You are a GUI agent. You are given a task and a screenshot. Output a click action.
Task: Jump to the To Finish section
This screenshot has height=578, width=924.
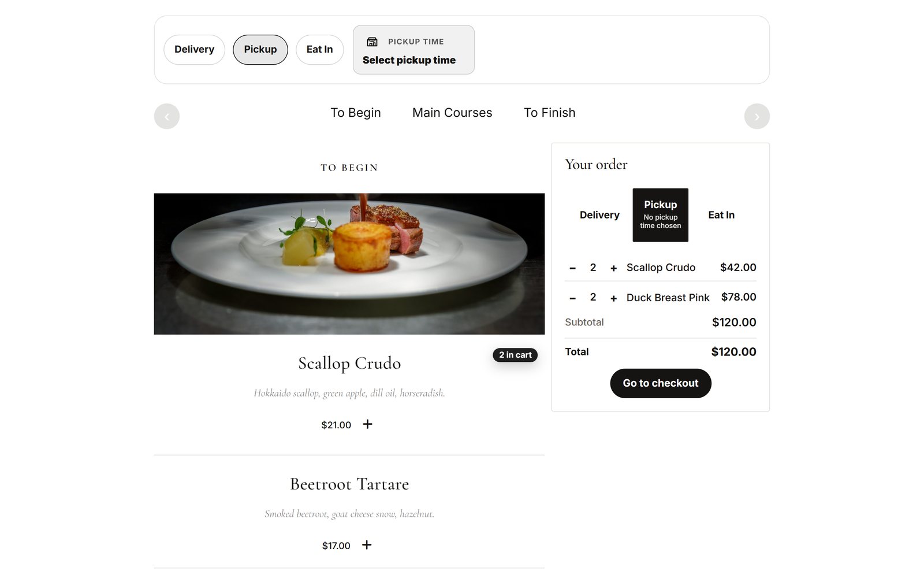549,113
